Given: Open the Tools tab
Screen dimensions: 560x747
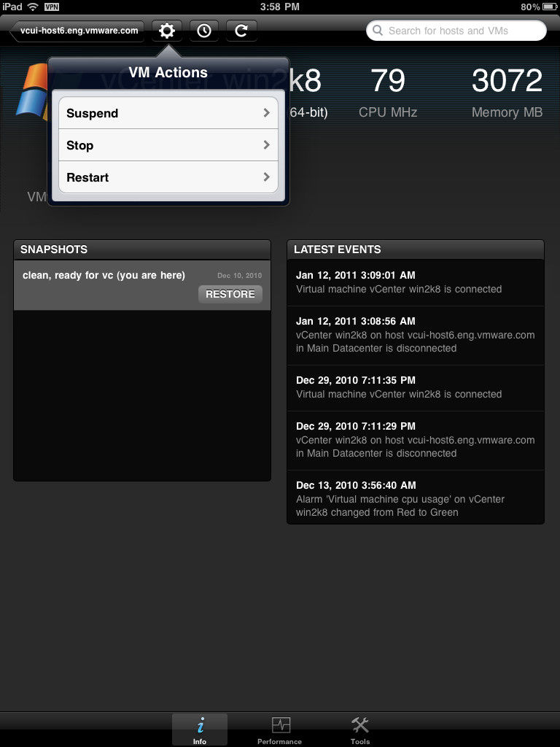Looking at the screenshot, I should [x=360, y=729].
